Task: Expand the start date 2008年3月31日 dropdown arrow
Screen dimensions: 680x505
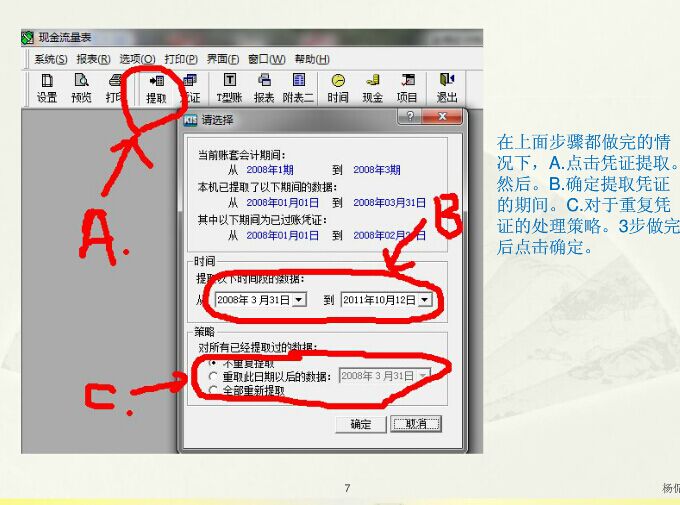Action: click(298, 300)
